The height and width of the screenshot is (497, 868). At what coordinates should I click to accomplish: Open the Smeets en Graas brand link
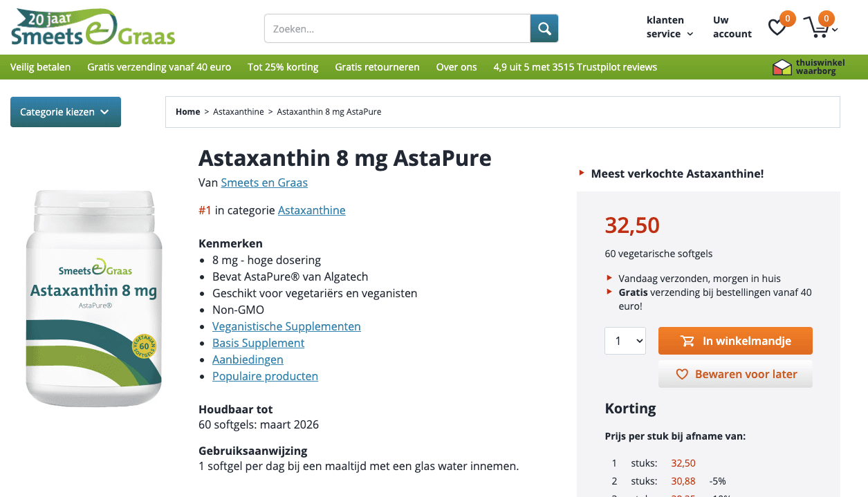click(264, 182)
